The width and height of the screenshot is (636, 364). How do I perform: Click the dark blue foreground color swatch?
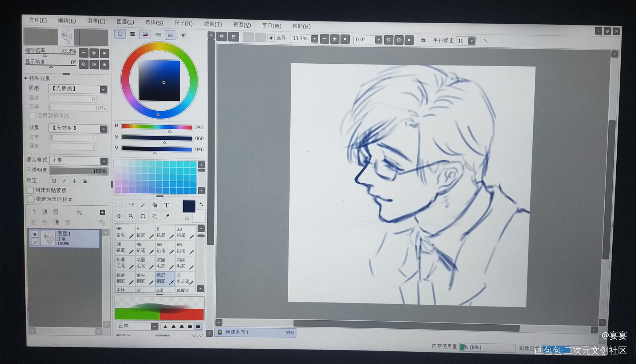pos(189,206)
